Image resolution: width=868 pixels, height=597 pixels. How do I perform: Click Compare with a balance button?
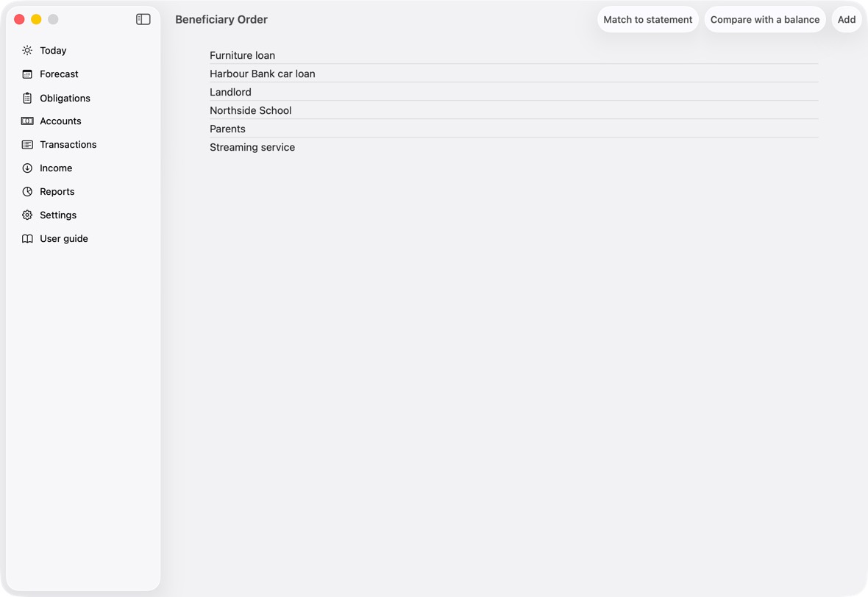pyautogui.click(x=765, y=19)
